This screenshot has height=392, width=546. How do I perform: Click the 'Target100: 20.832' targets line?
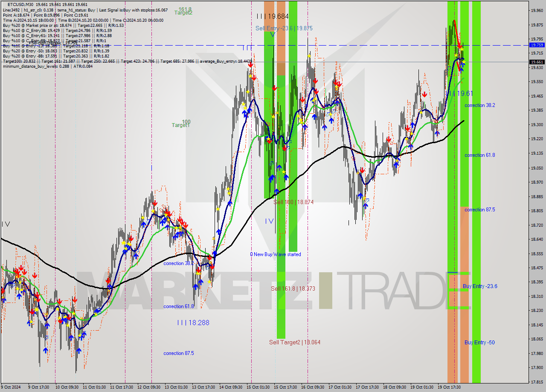[x=127, y=61]
